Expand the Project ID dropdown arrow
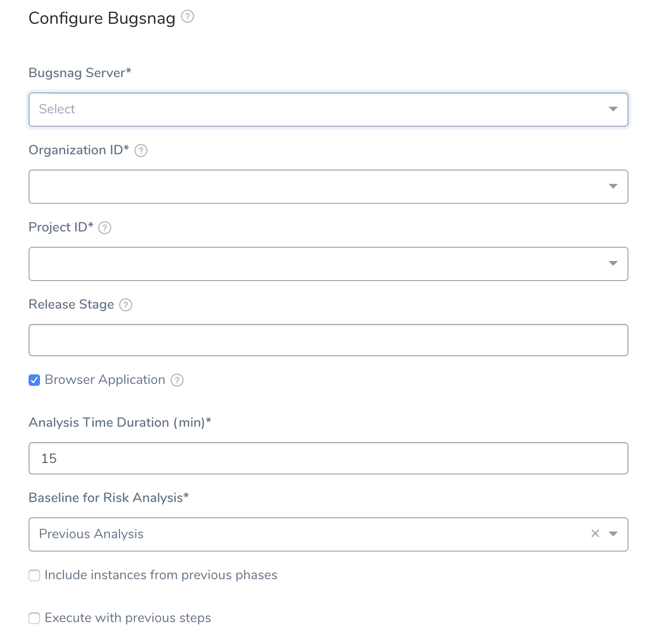This screenshot has width=657, height=644. (x=613, y=263)
